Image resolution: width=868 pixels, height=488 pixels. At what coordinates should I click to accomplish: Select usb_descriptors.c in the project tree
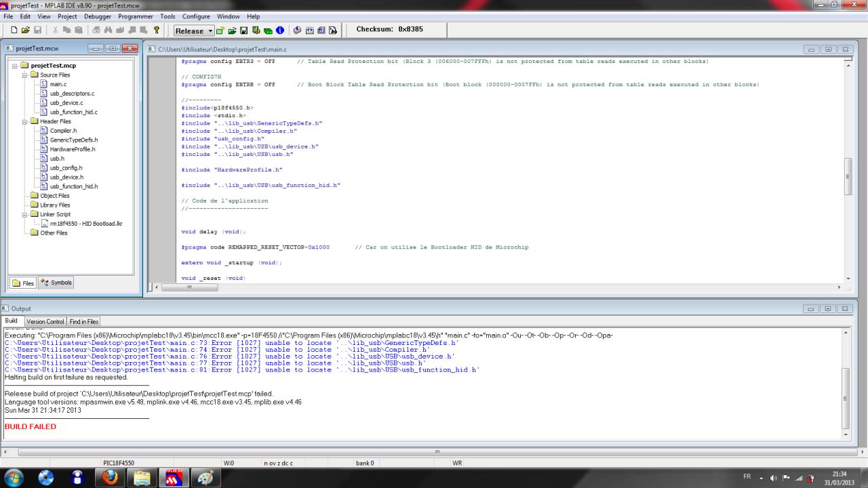(x=72, y=94)
